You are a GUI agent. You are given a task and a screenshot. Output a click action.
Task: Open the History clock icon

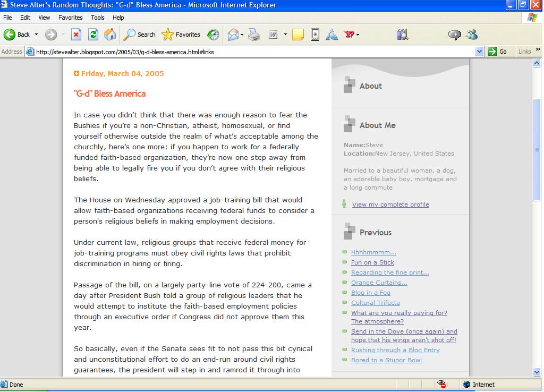[213, 35]
